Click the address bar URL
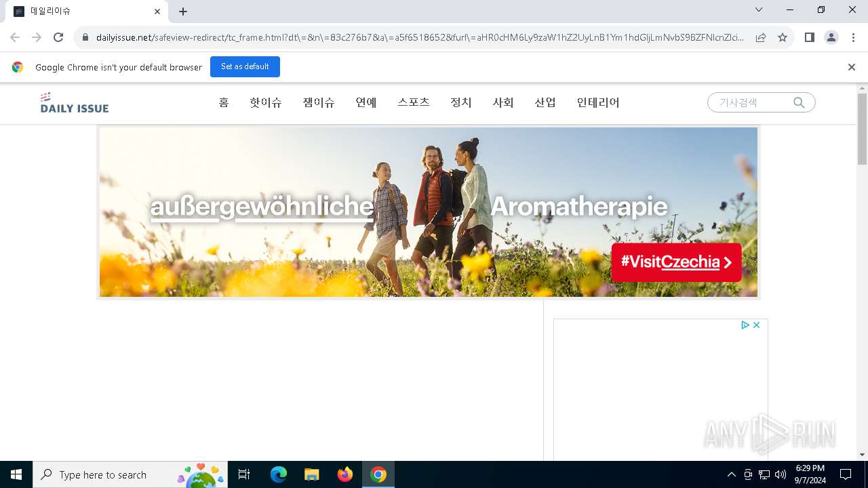Image resolution: width=868 pixels, height=488 pixels. point(420,37)
